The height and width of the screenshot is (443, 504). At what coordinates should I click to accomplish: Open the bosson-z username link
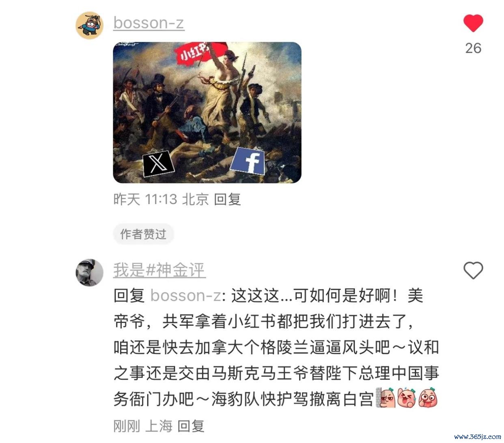(149, 22)
